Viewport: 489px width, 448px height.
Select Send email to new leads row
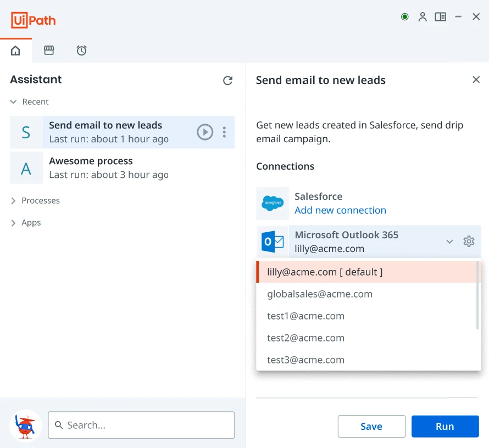(122, 132)
